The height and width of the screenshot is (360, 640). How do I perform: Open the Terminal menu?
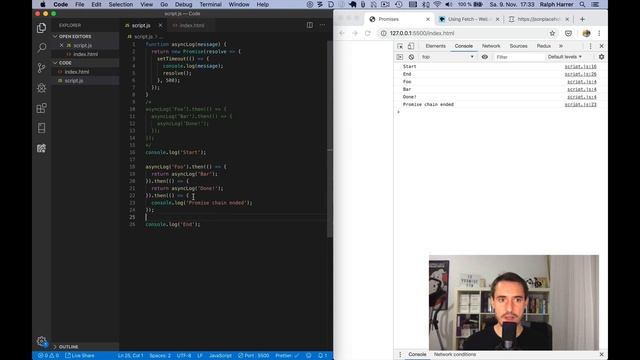(210, 4)
